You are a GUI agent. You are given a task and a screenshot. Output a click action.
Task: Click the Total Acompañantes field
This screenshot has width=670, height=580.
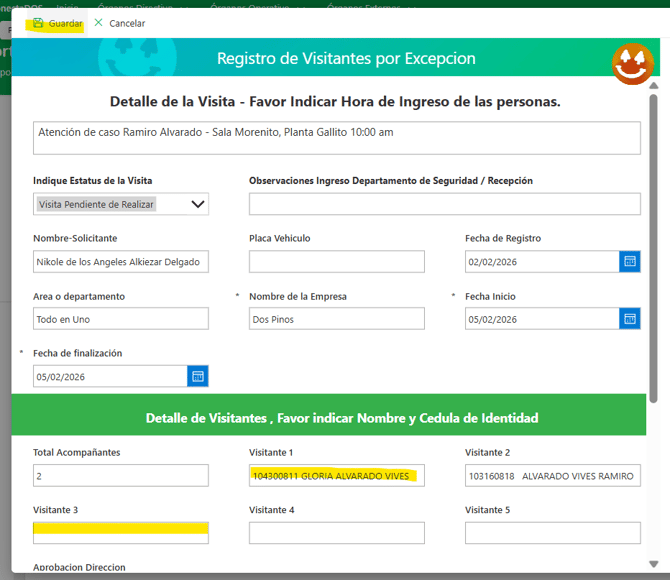[120, 476]
